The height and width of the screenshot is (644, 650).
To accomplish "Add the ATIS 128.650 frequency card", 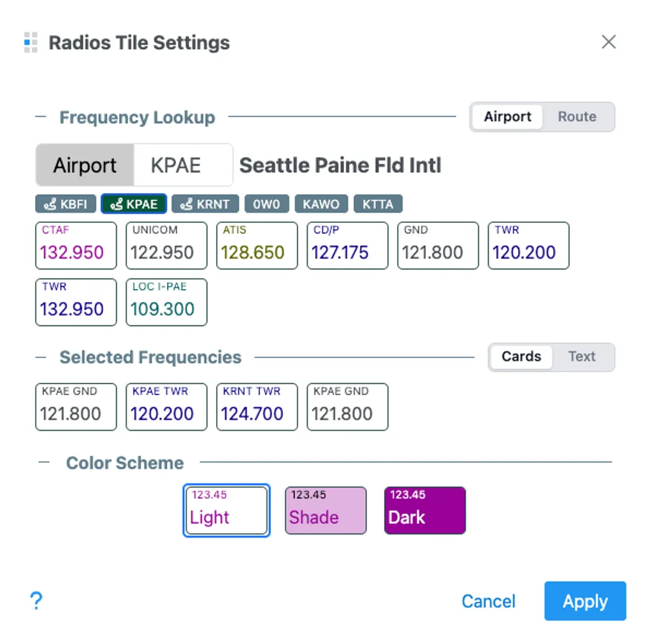I will (257, 245).
